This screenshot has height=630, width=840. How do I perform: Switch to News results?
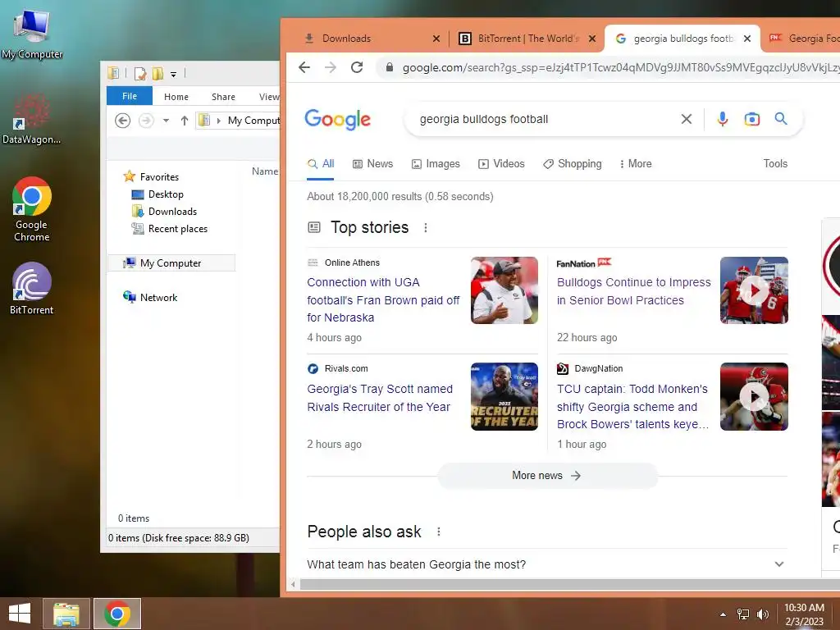click(x=373, y=164)
